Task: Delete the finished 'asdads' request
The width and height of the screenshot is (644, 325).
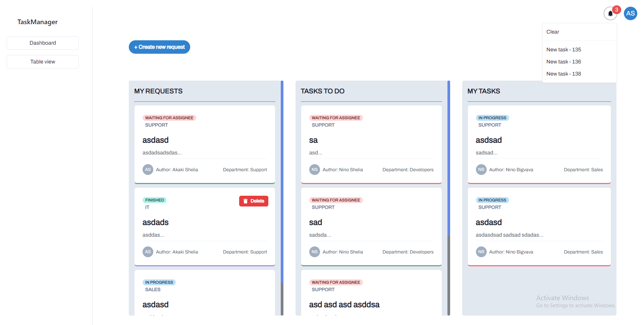Action: tap(254, 201)
